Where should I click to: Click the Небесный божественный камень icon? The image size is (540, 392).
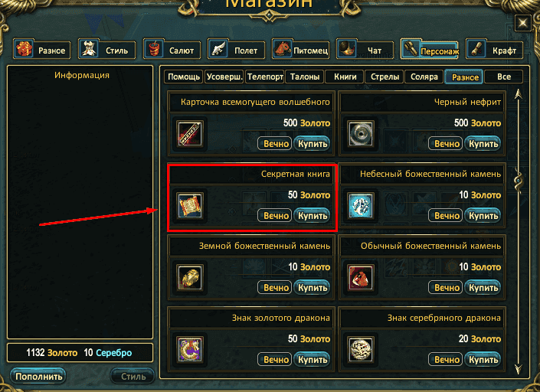coord(360,205)
